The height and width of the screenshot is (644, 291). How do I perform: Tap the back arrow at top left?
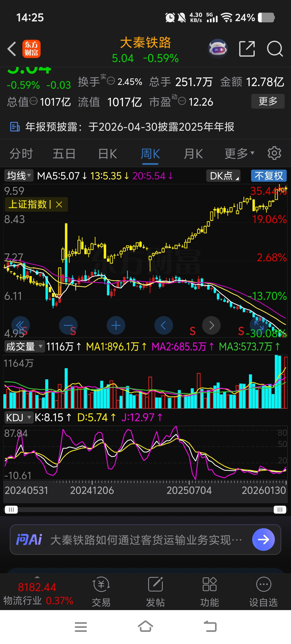pyautogui.click(x=12, y=49)
